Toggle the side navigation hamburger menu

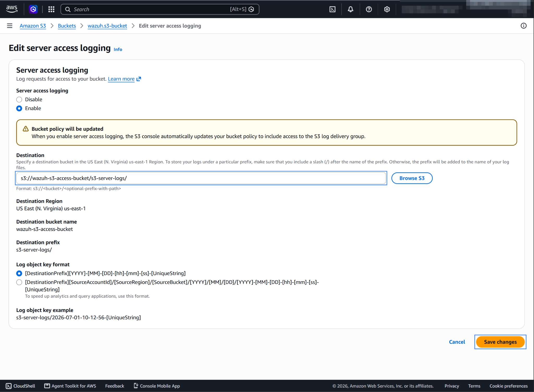click(10, 26)
